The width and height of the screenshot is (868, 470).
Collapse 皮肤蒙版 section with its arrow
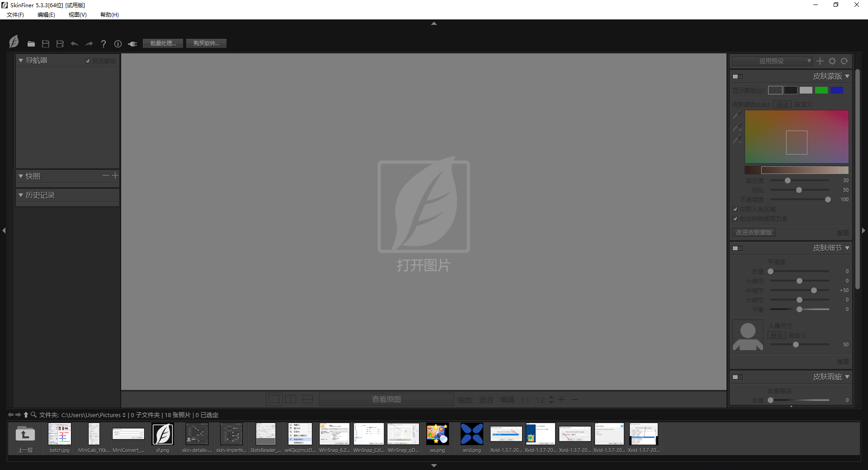click(847, 76)
